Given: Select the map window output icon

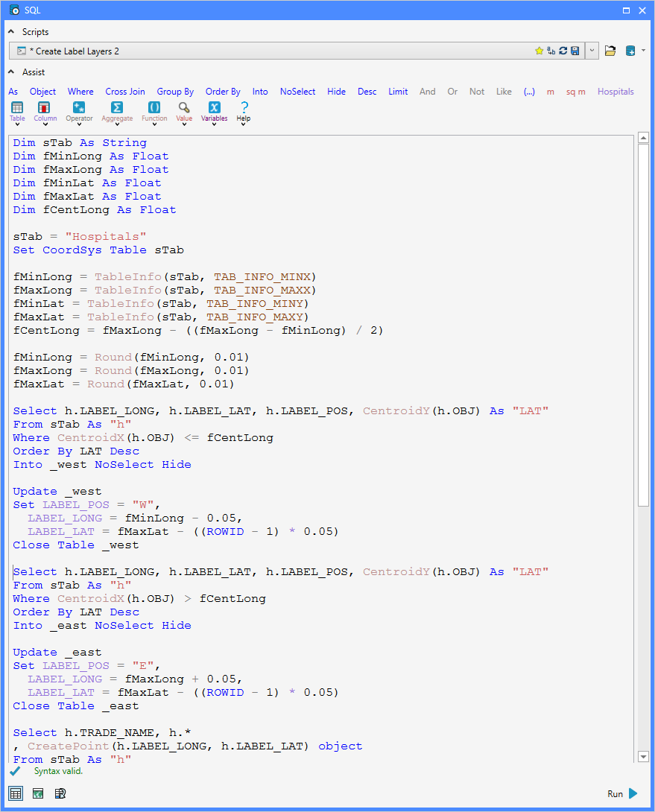Looking at the screenshot, I should click(x=38, y=793).
